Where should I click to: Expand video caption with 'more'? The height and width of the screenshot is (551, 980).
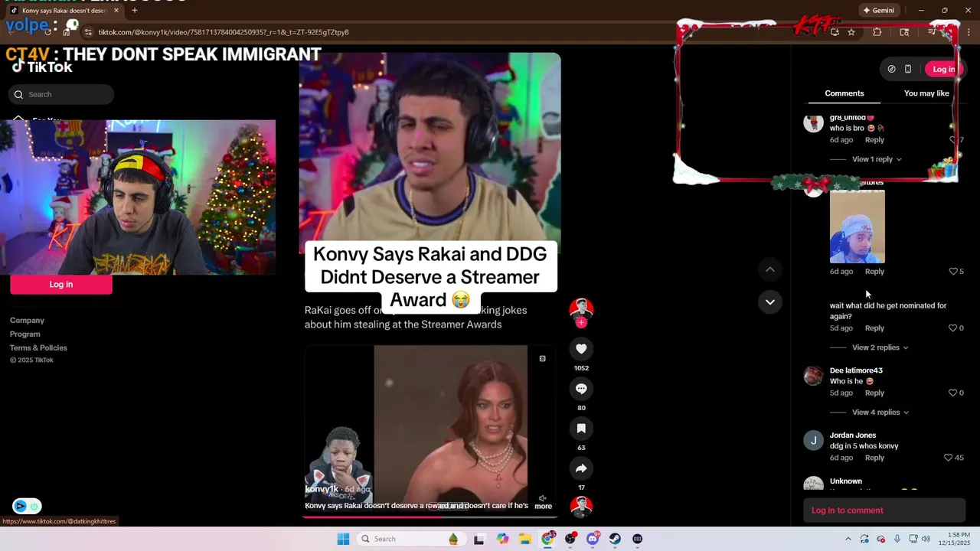pos(543,507)
